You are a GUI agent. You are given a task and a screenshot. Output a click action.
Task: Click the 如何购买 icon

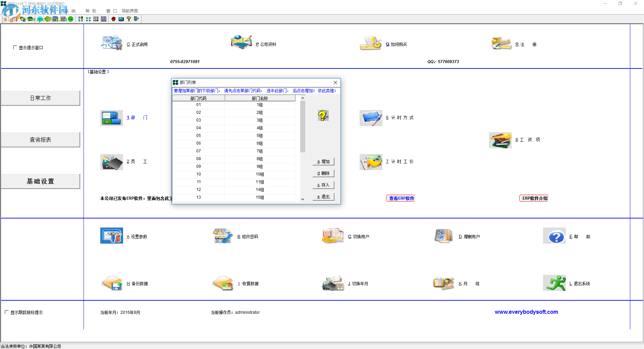[x=371, y=43]
